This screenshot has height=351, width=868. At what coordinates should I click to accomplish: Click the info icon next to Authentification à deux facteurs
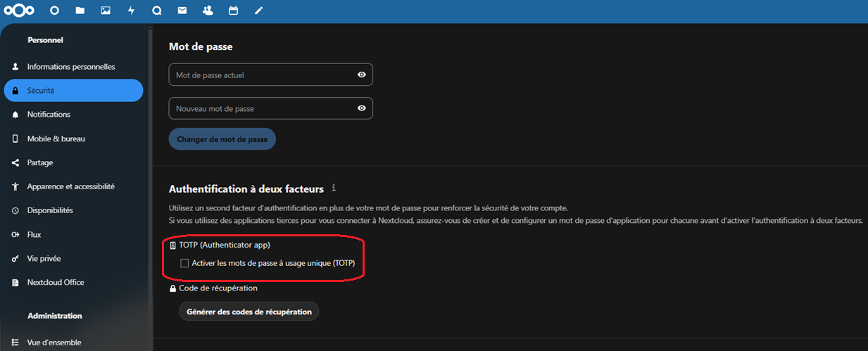pyautogui.click(x=334, y=188)
